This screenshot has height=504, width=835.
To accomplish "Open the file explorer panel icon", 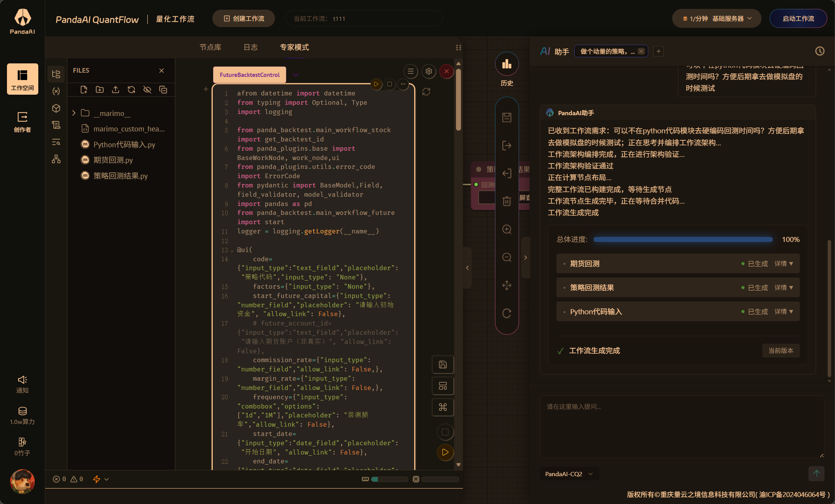I will coord(56,74).
